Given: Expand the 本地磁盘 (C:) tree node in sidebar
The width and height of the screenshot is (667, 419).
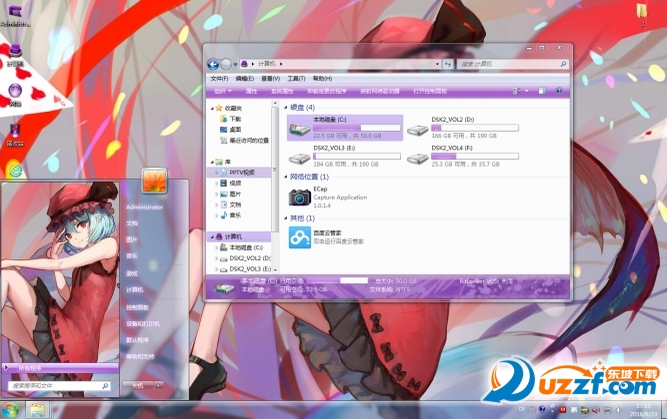Looking at the screenshot, I should 217,248.
